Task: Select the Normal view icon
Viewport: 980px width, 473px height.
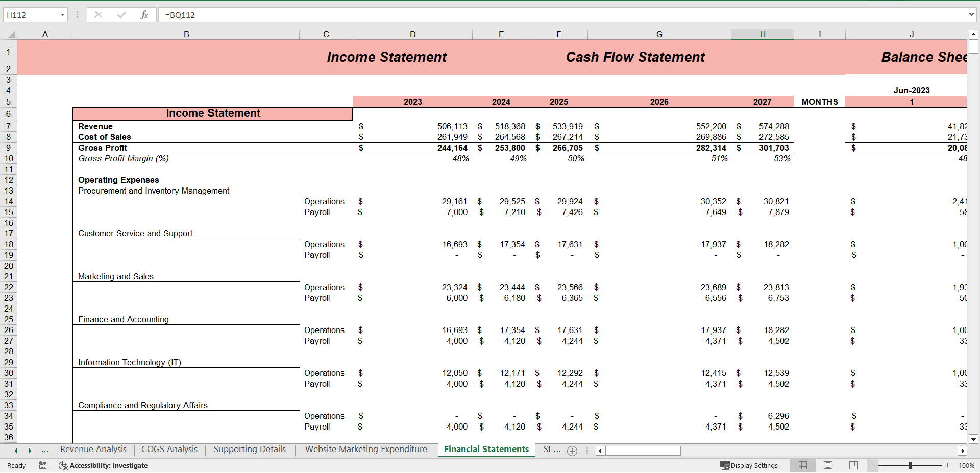Action: tap(802, 465)
